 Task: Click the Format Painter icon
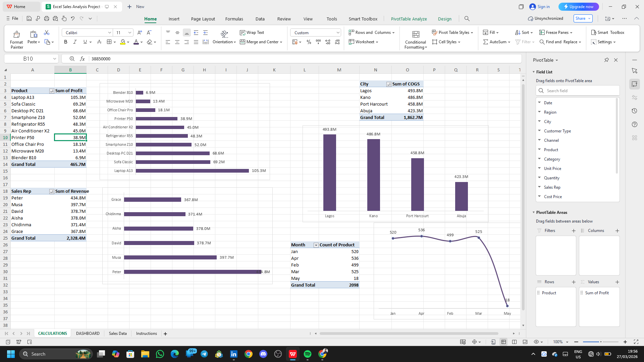pyautogui.click(x=16, y=34)
